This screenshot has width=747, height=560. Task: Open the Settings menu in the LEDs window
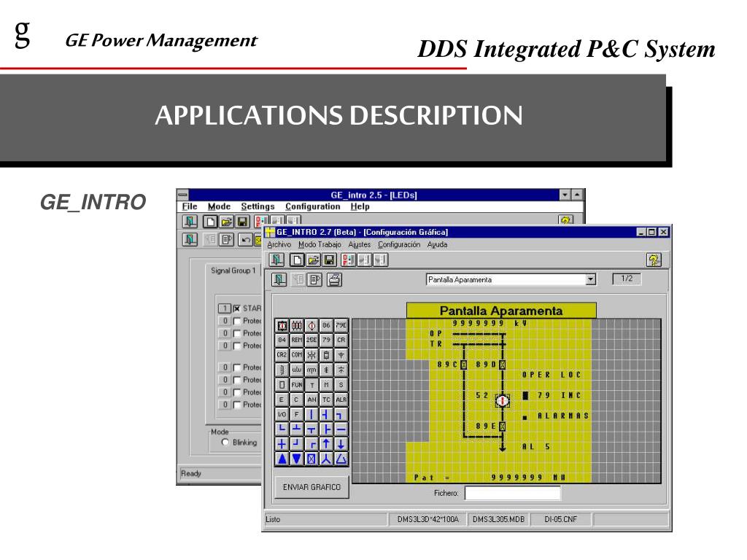(258, 206)
